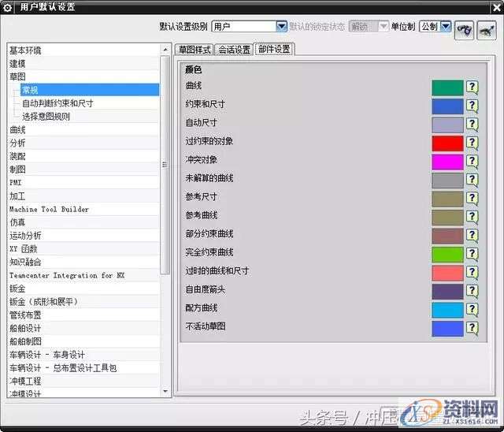Screen dimensions: 504x432
Task: Open help for 参考尺寸 color
Action: pos(472,199)
